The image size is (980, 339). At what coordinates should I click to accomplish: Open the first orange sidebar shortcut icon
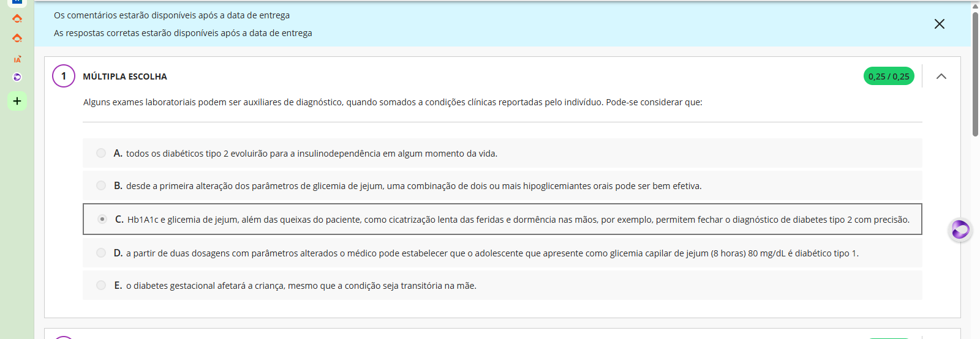pos(17,18)
